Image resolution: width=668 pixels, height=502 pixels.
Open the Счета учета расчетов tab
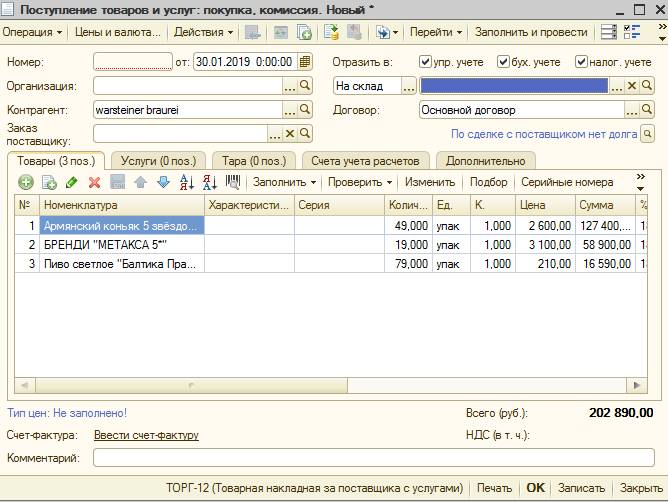365,161
